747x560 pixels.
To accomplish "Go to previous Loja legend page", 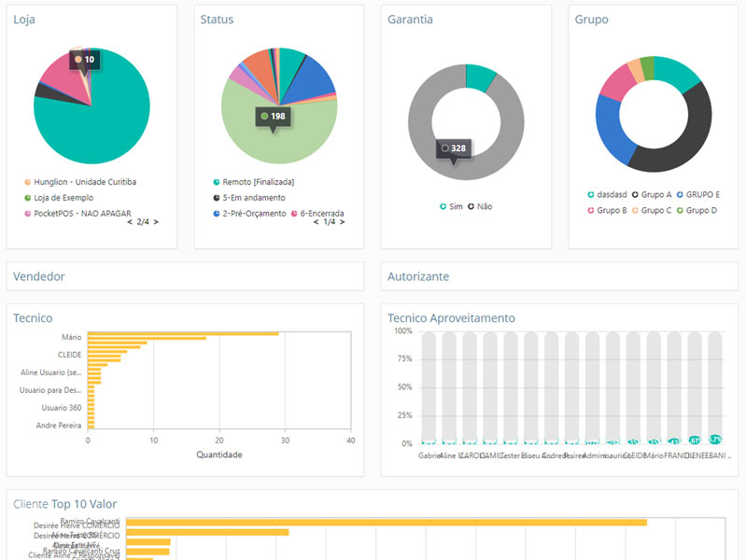I will tap(129, 222).
